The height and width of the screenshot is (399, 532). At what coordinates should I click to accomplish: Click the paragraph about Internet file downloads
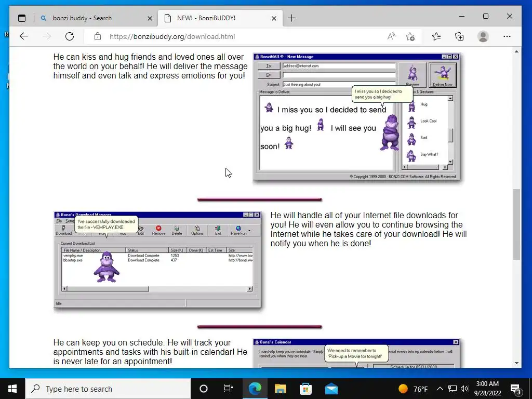click(368, 229)
